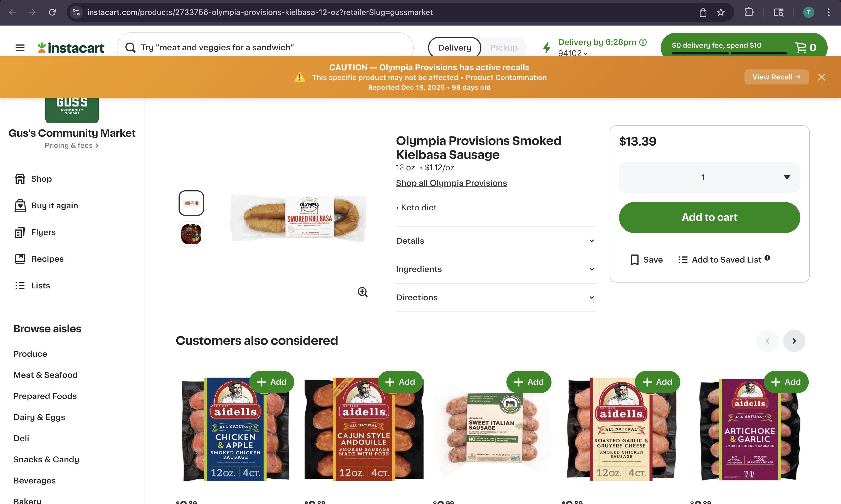
Task: Change delivery zip code 94102
Action: (573, 54)
